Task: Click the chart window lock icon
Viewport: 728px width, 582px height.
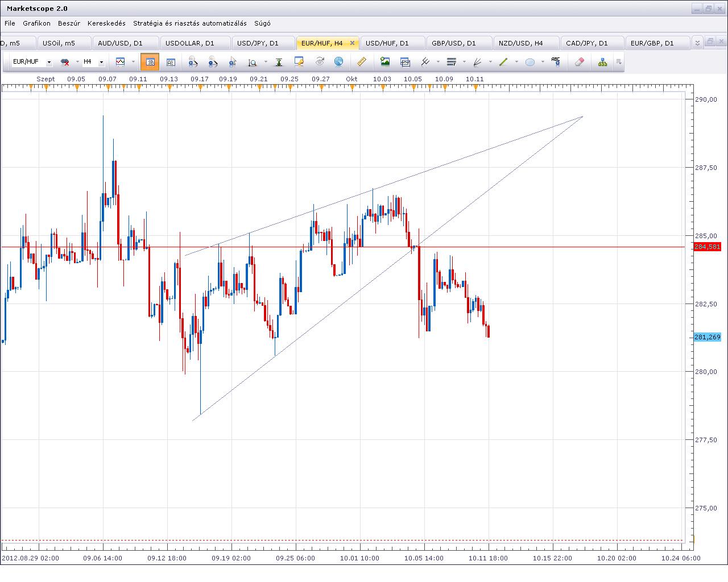Action: coord(299,61)
